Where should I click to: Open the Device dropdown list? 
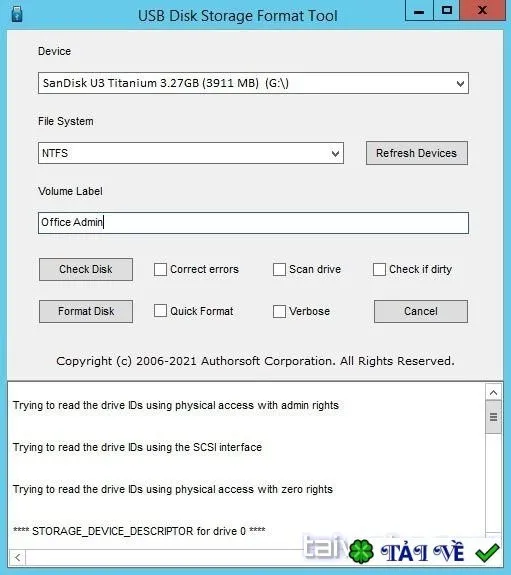point(253,83)
